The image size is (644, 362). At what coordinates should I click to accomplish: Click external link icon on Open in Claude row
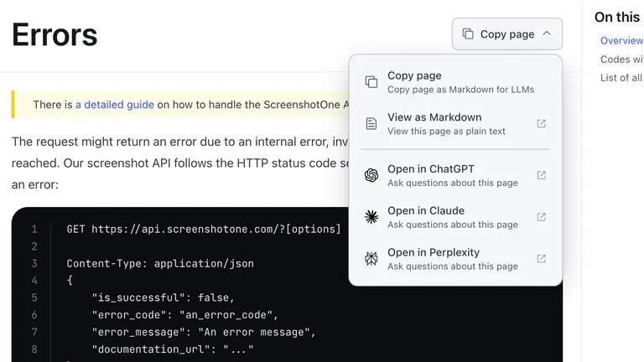542,217
